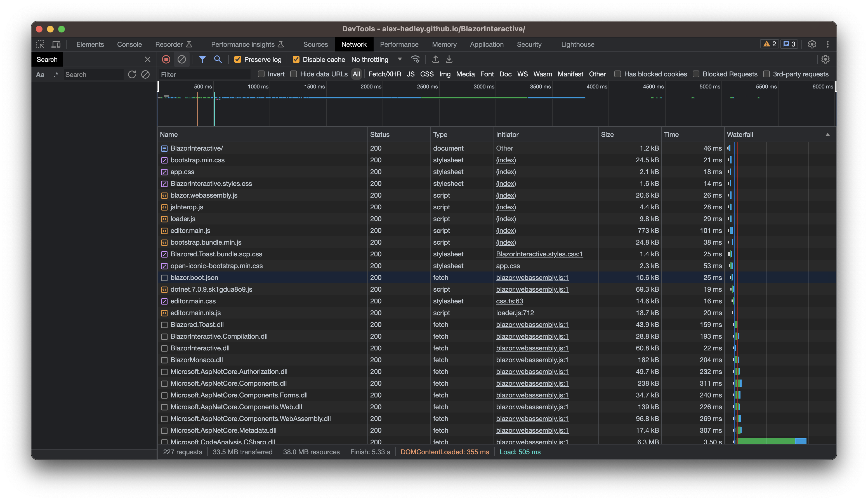The width and height of the screenshot is (868, 501).
Task: Clear the search results
Action: click(x=145, y=75)
